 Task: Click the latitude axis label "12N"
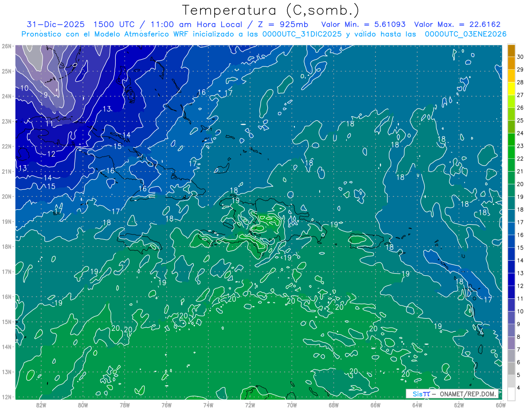[6, 397]
